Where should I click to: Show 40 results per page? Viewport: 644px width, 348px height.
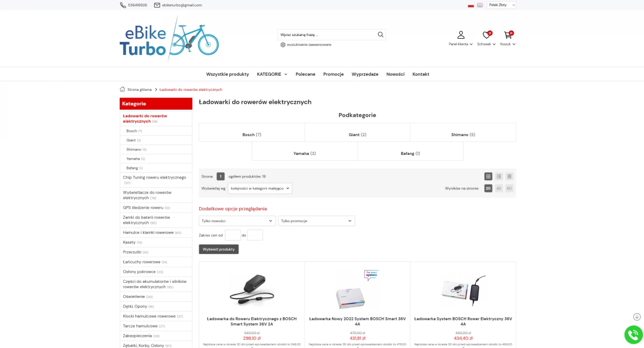tap(498, 188)
